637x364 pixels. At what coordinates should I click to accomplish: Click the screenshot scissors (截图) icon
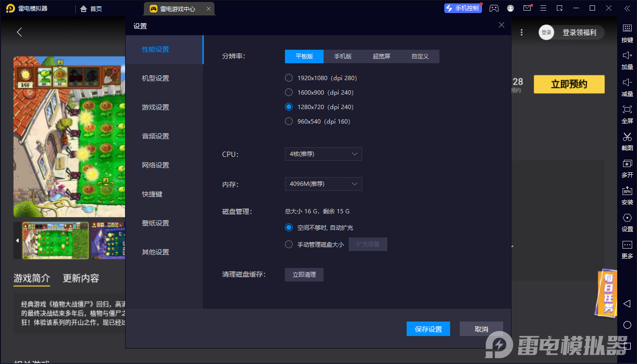point(627,137)
